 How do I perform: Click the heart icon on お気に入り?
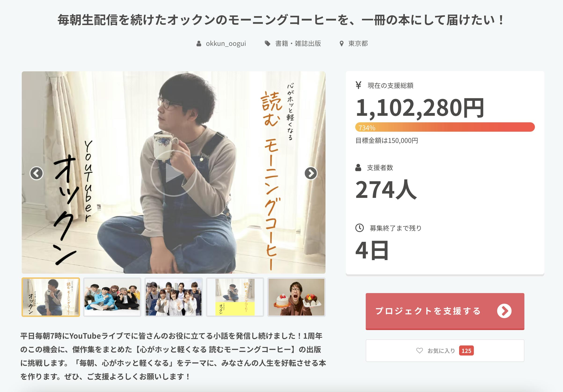(420, 351)
